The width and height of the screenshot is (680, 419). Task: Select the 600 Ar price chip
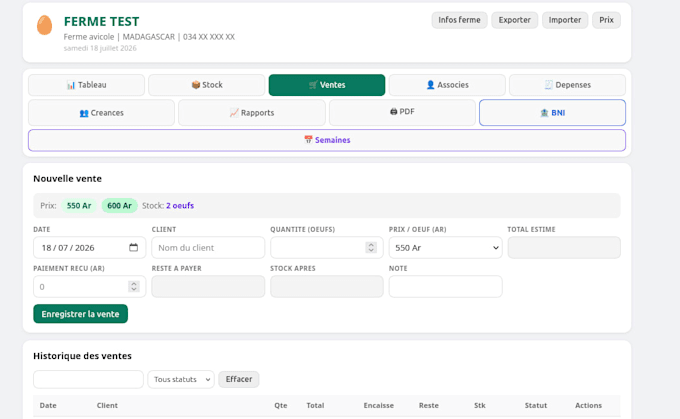coord(119,206)
